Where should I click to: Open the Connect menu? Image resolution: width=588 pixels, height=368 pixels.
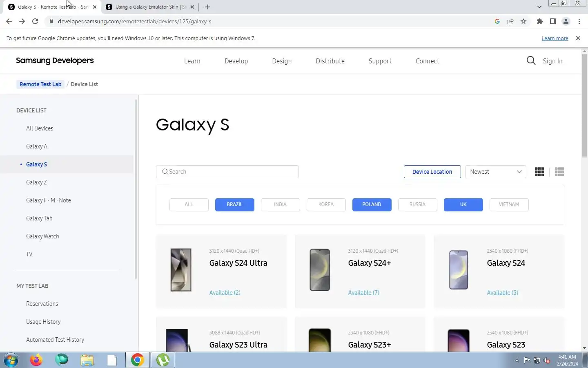tap(428, 61)
